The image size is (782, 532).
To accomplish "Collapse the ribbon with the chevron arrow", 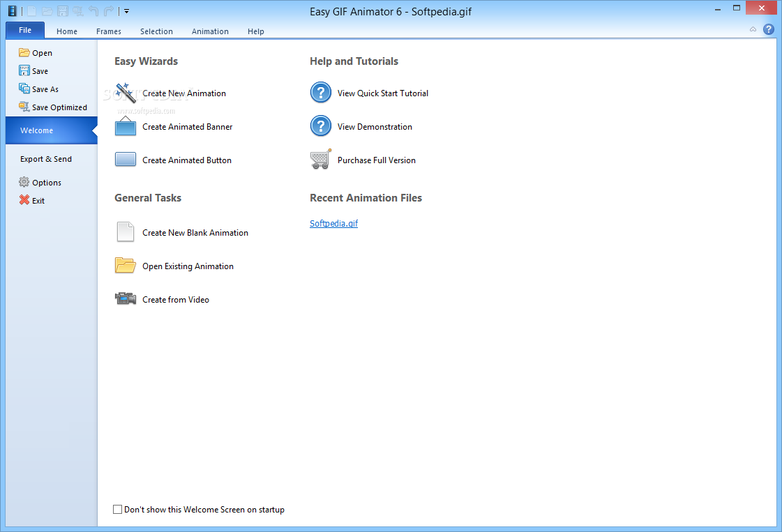I will click(x=753, y=29).
